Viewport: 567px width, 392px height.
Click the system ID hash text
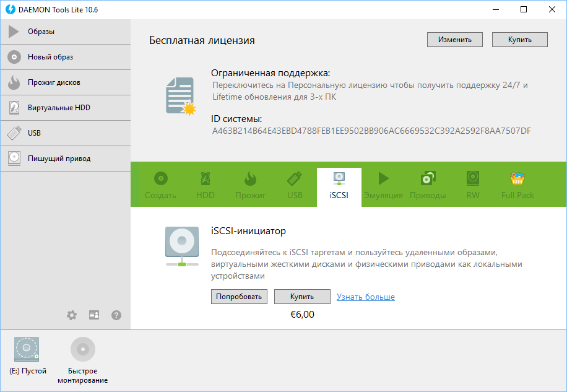tap(371, 131)
